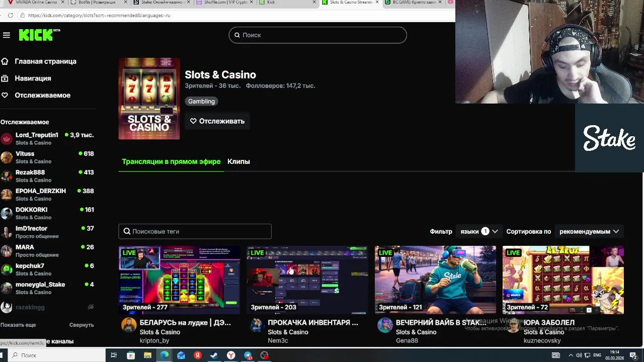This screenshot has height=362, width=644.
Task: Open the ПРОКАЧКА ИНВЕНТАРЯ stream thumbnail
Action: (x=307, y=280)
